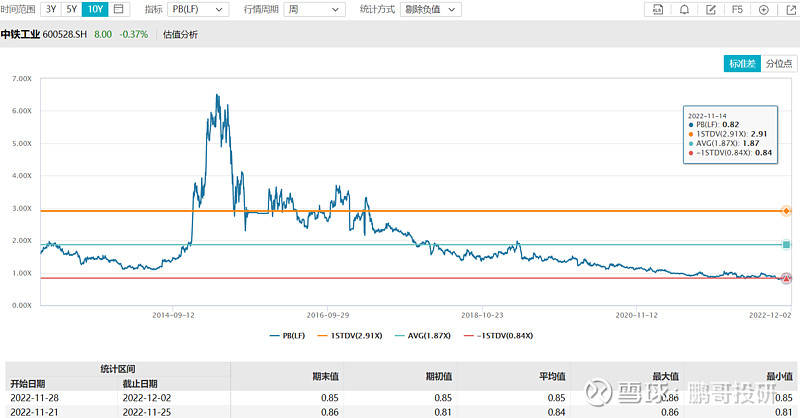This screenshot has width=800, height=418.
Task: Click the 600528.SH stock code
Action: click(65, 35)
